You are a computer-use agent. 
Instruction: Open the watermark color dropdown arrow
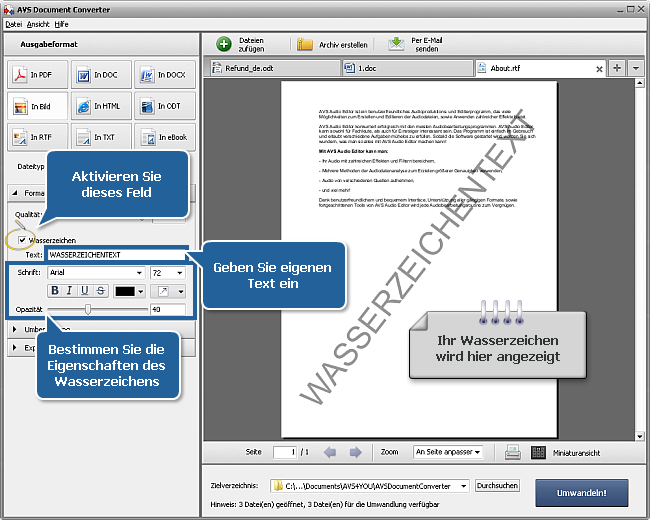pyautogui.click(x=141, y=292)
